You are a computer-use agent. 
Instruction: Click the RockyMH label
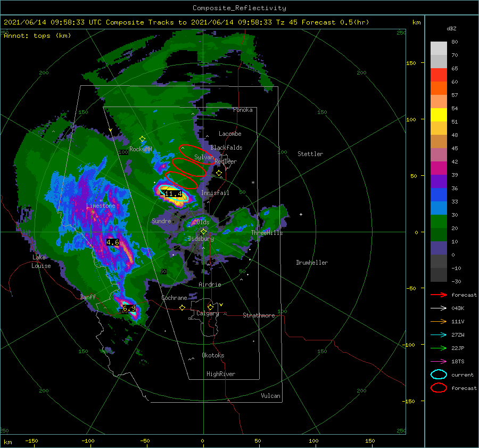point(141,149)
